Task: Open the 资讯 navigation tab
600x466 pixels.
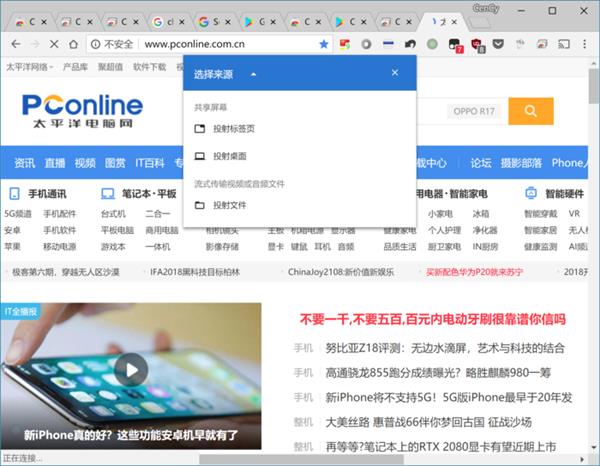Action: tap(24, 163)
